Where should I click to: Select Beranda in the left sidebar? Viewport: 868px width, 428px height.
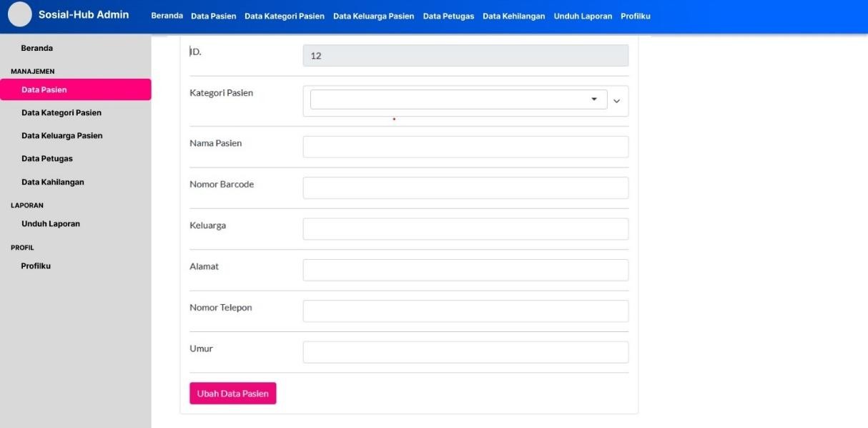(x=37, y=48)
